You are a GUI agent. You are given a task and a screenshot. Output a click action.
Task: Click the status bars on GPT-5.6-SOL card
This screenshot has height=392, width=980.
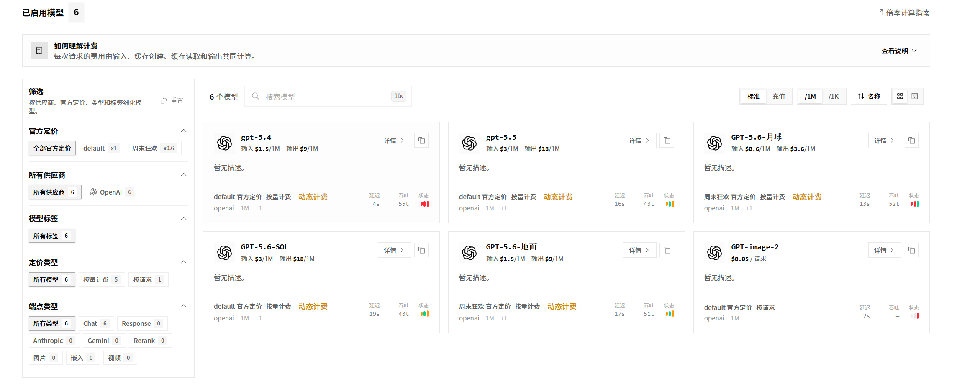(x=425, y=314)
